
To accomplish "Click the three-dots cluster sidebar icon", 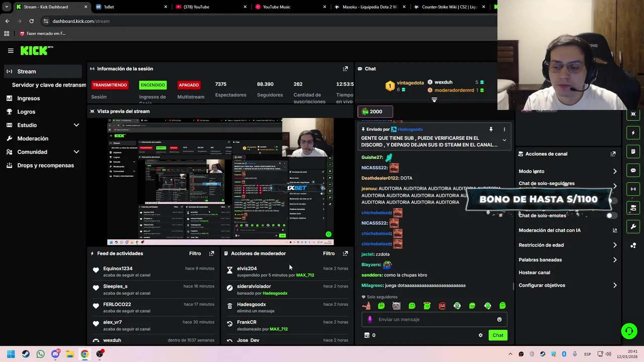I will (633, 245).
